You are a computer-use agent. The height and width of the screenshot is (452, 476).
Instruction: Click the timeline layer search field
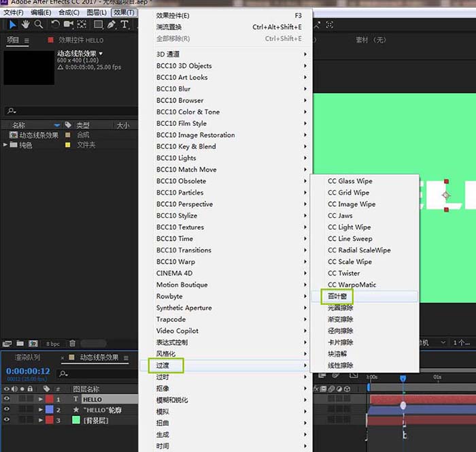coord(98,374)
